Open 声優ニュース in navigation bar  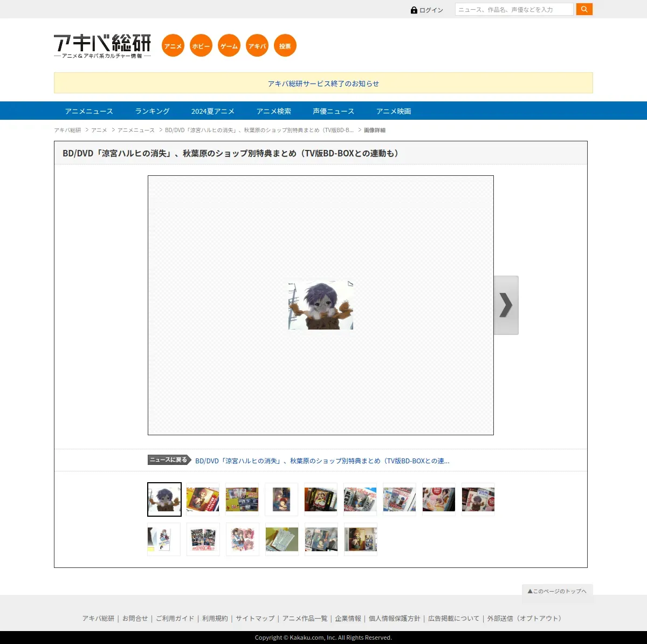[x=334, y=111]
